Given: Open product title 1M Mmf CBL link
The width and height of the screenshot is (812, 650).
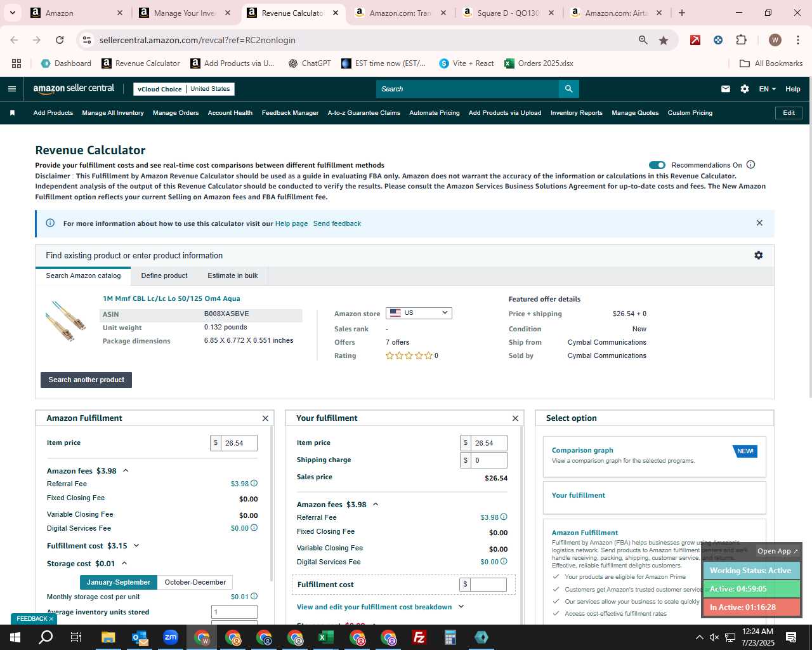Looking at the screenshot, I should click(171, 298).
